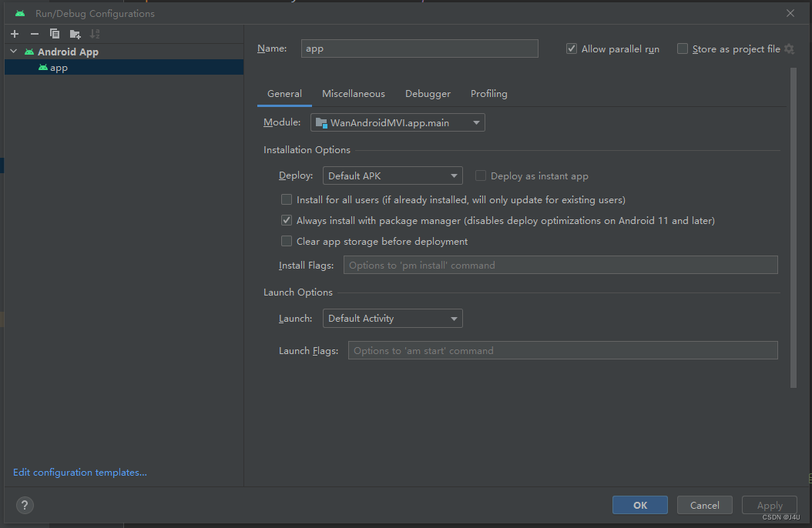The height and width of the screenshot is (528, 812).
Task: Uncheck Always install with package manager
Action: 287,220
